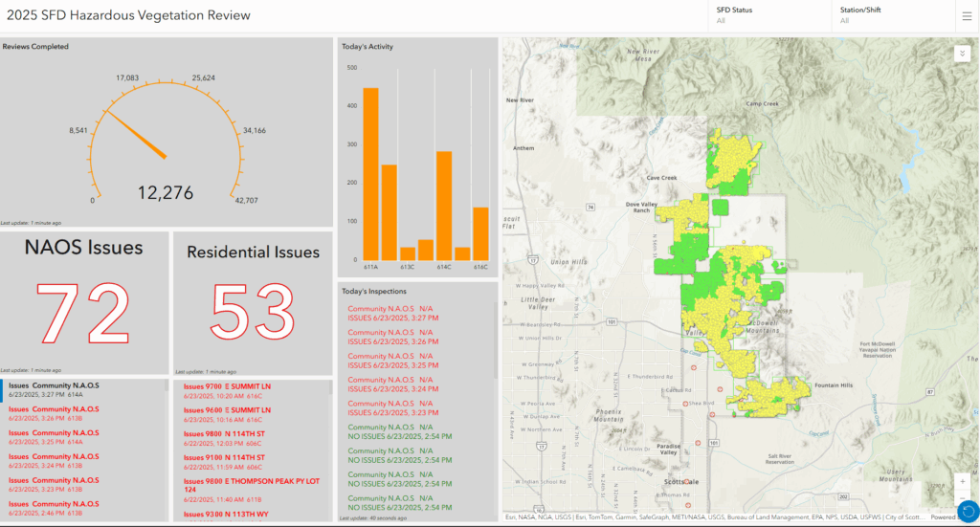The width and height of the screenshot is (980, 527).
Task: Click Cave Creek label on the map
Action: click(x=661, y=178)
